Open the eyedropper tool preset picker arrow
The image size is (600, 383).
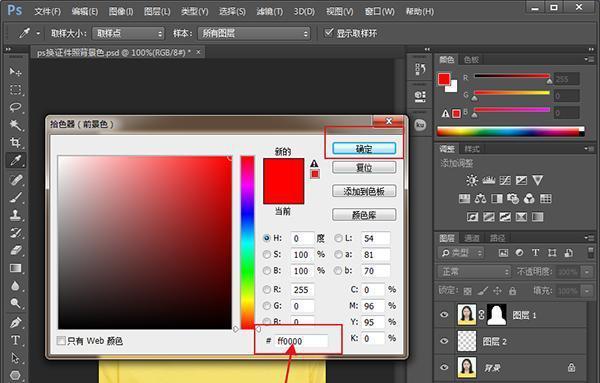click(x=38, y=34)
